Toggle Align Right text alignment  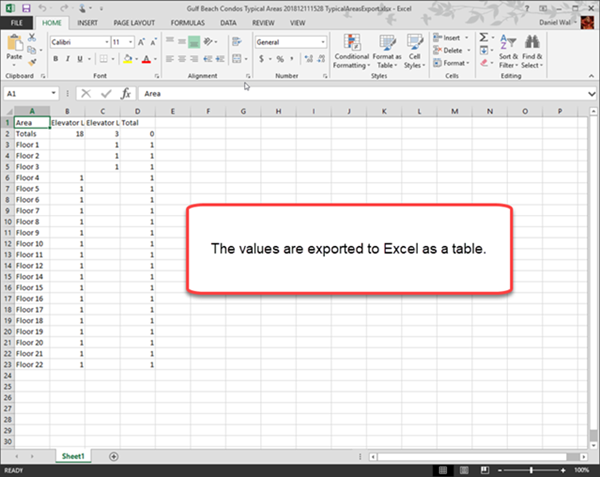194,59
